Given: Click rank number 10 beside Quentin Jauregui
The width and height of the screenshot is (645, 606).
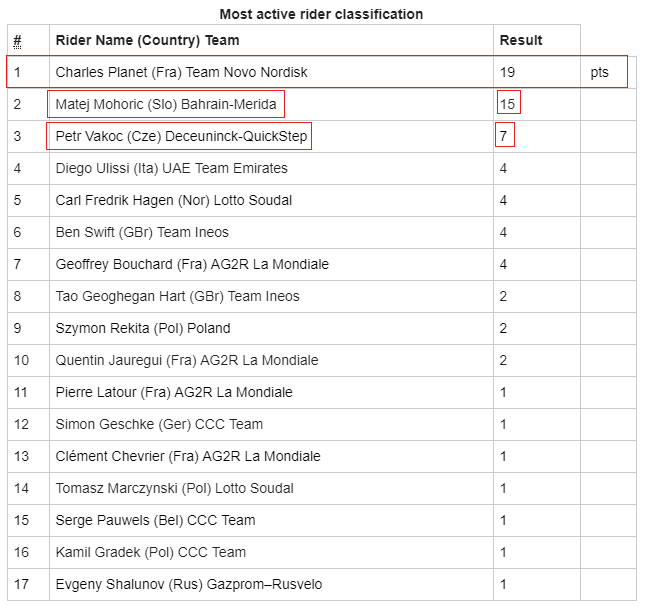Looking at the screenshot, I should point(21,360).
